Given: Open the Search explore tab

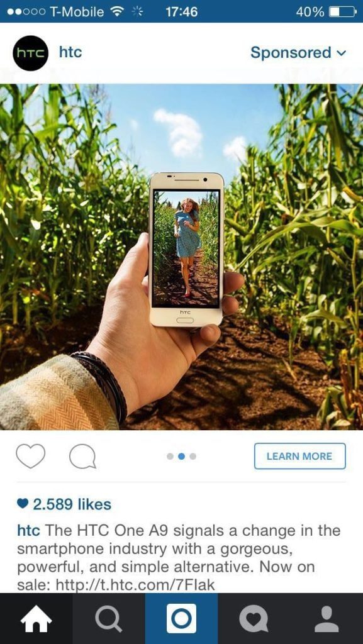Looking at the screenshot, I should 109,619.
